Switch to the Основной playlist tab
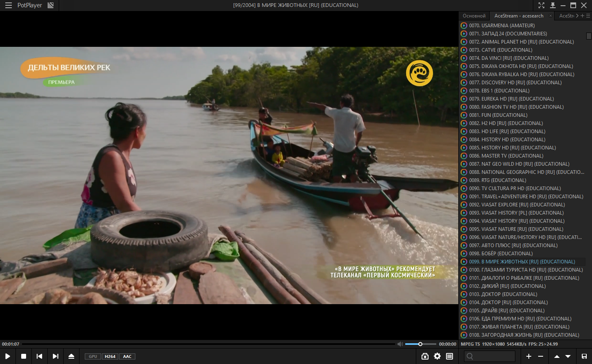 pyautogui.click(x=474, y=16)
